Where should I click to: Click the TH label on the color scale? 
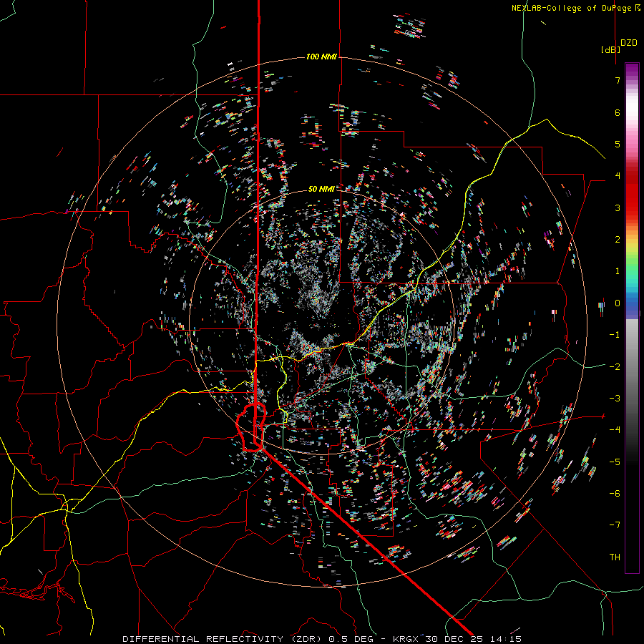coord(615,557)
